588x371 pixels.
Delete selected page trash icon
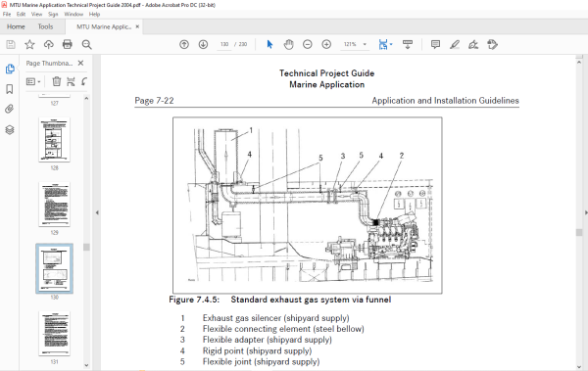[57, 81]
